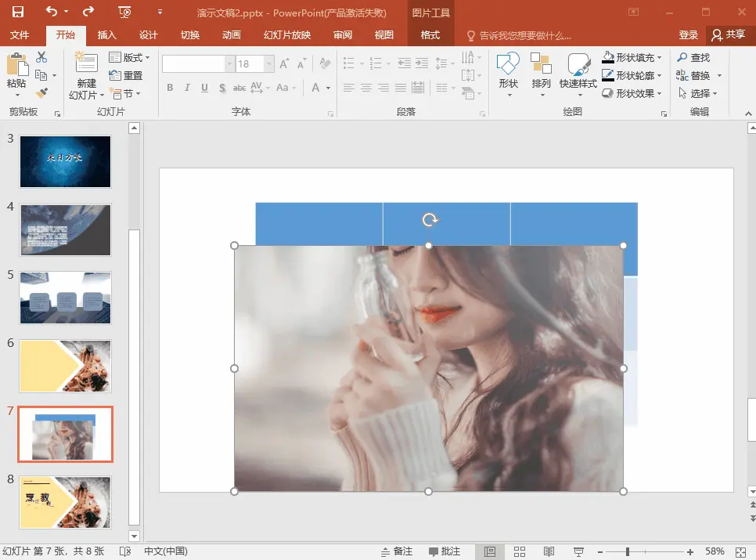Start slideshow from status bar icon
The image size is (756, 560).
pos(578,551)
